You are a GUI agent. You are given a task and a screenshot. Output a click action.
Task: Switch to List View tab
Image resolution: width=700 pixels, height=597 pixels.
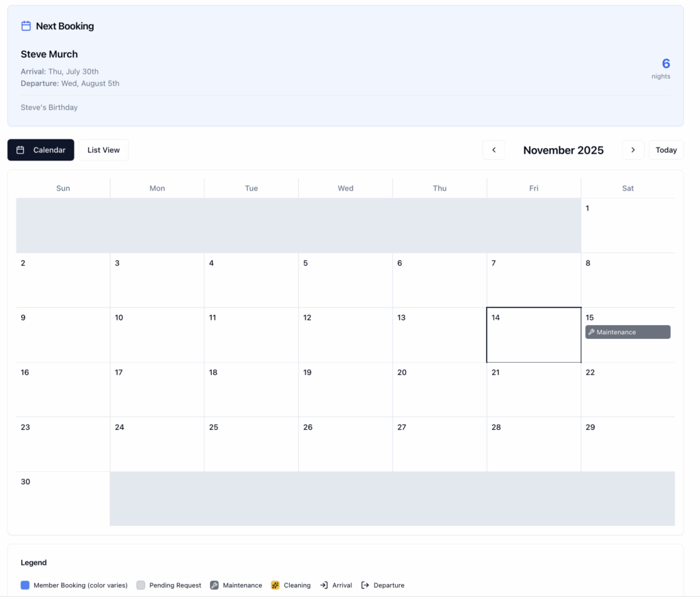pos(104,150)
